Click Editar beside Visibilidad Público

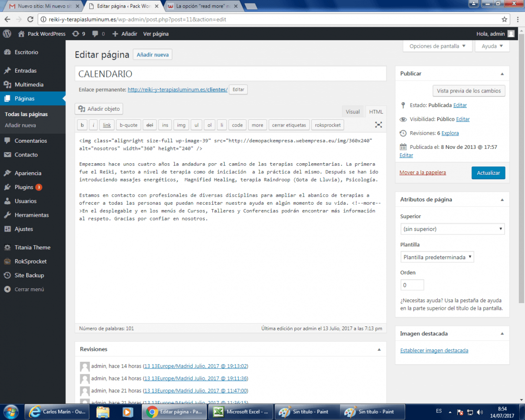[463, 119]
